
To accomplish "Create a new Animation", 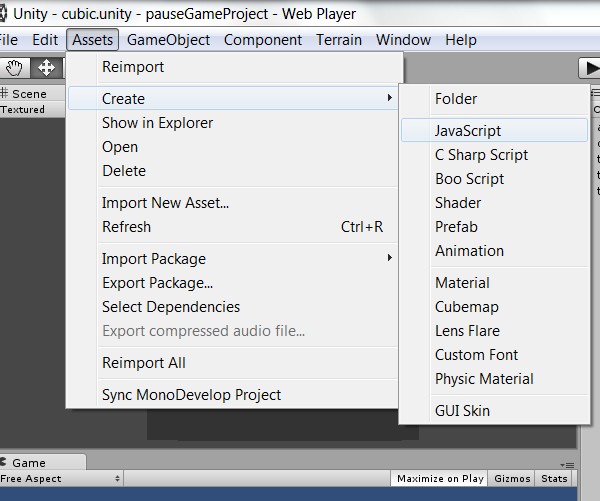I will click(x=494, y=251).
